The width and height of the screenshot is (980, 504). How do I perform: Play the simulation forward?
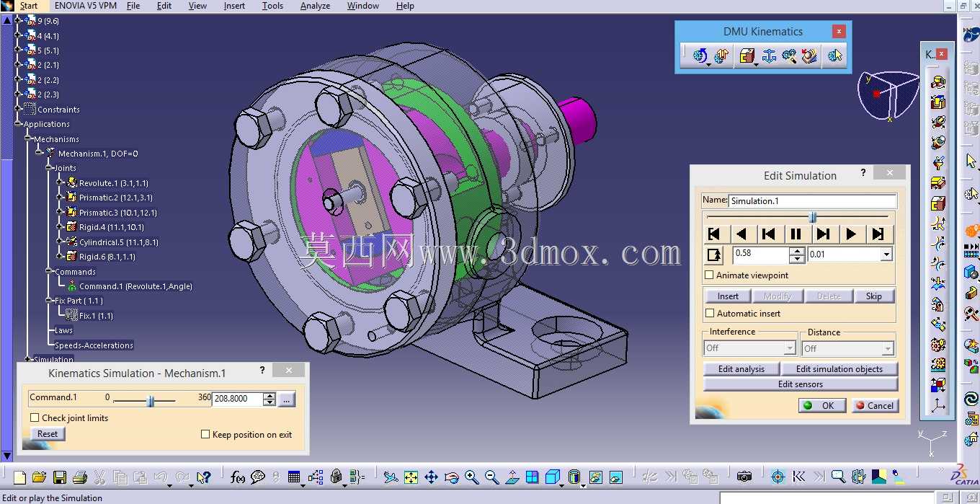[850, 234]
